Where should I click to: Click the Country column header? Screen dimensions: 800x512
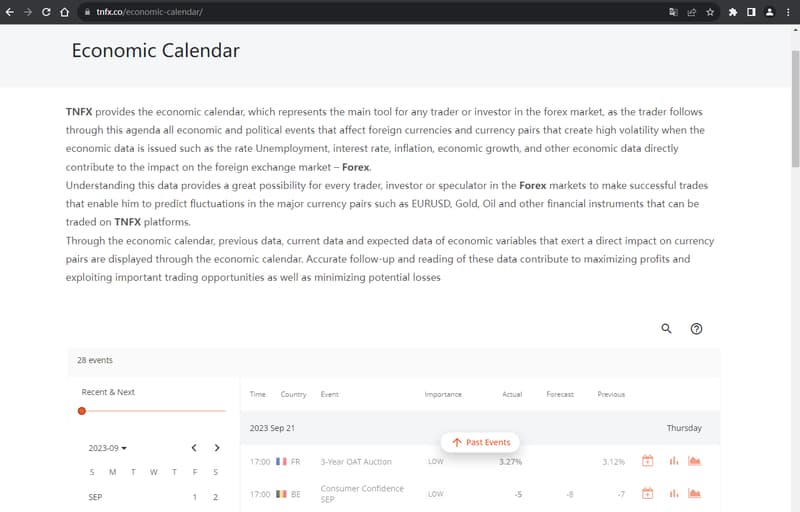[293, 394]
